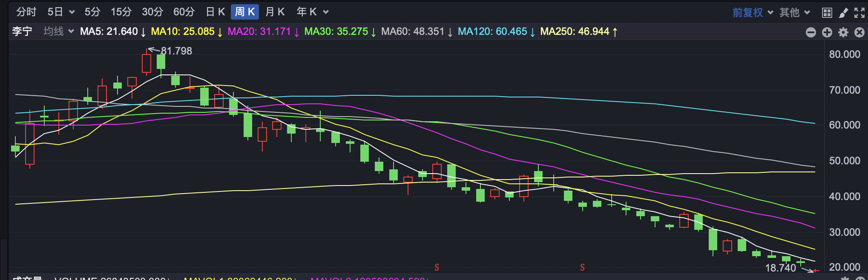Click the 80.000 price axis label

coord(845,54)
